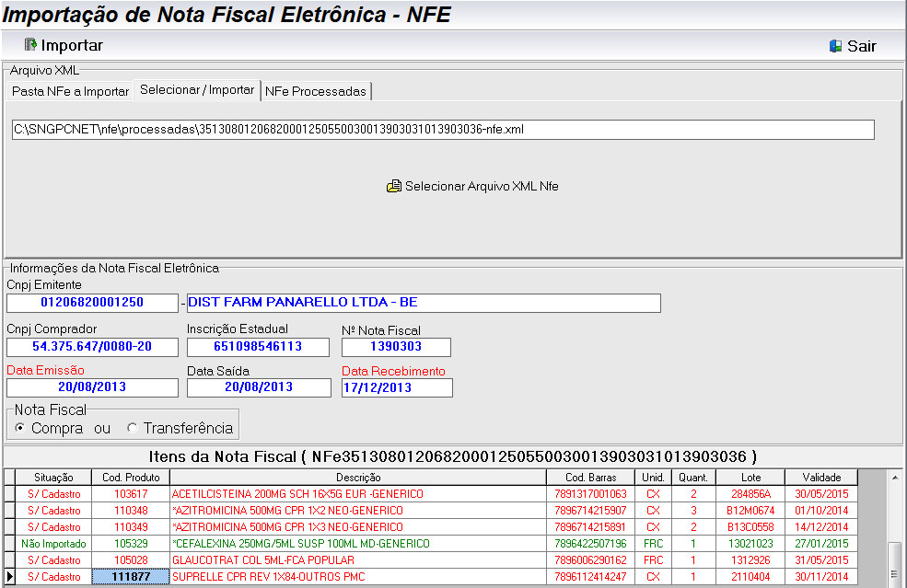The image size is (907, 588).
Task: Click the Inscrição Estadual field
Action: click(x=258, y=347)
